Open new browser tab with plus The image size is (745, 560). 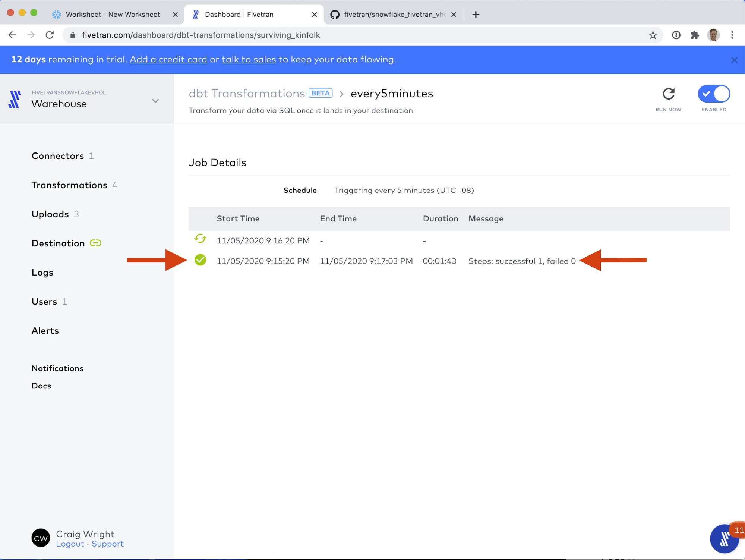click(476, 15)
